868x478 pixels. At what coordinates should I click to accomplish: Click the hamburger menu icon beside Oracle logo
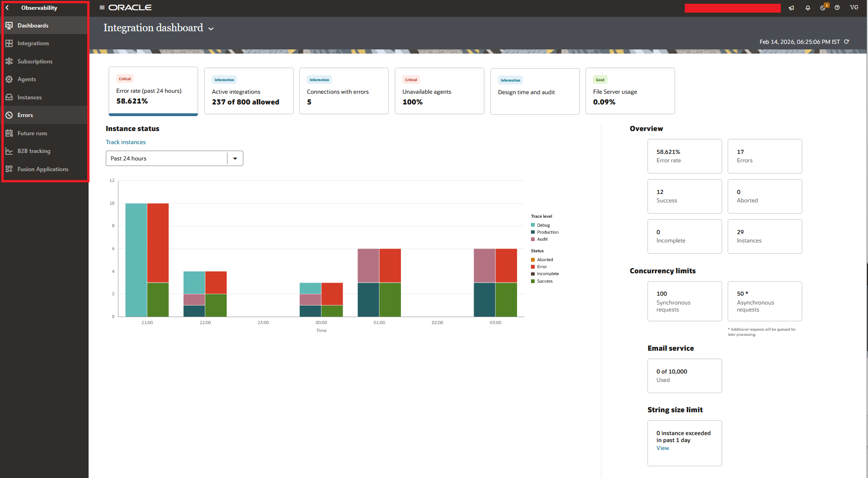[102, 7]
